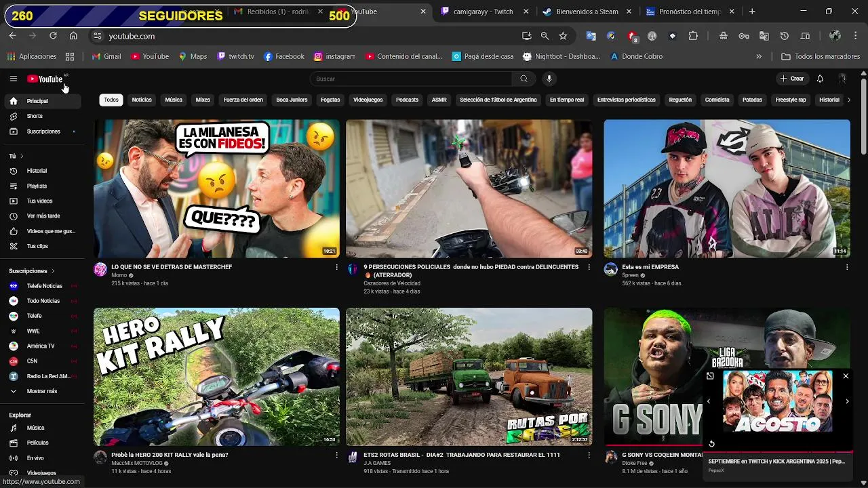Click the search magnifier button

524,79
